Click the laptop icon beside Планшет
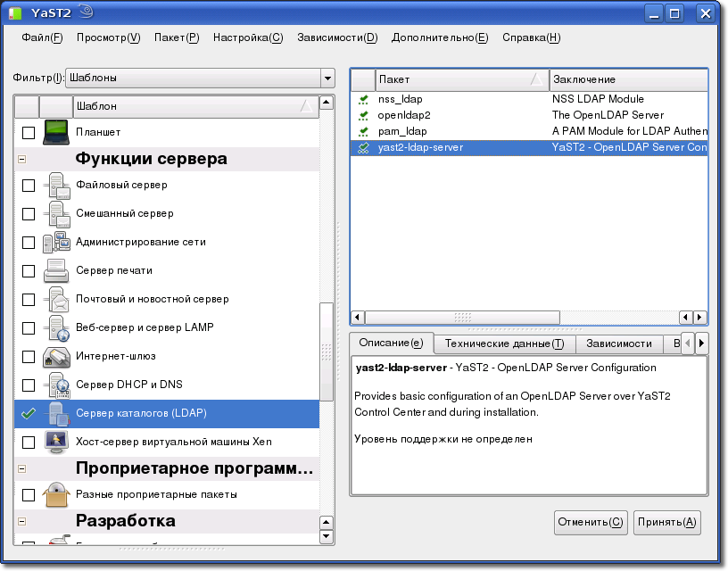The height and width of the screenshot is (571, 728). 56,132
